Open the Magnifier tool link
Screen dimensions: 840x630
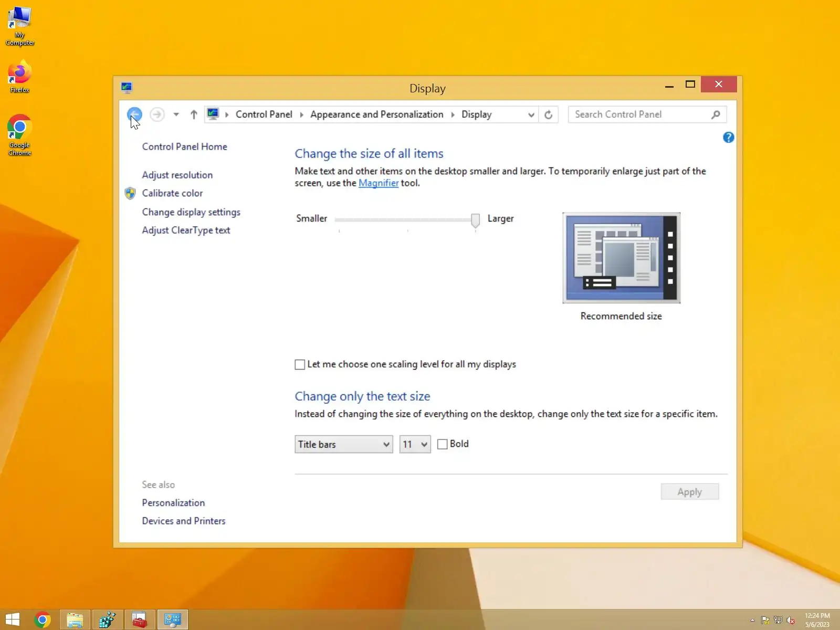(379, 183)
